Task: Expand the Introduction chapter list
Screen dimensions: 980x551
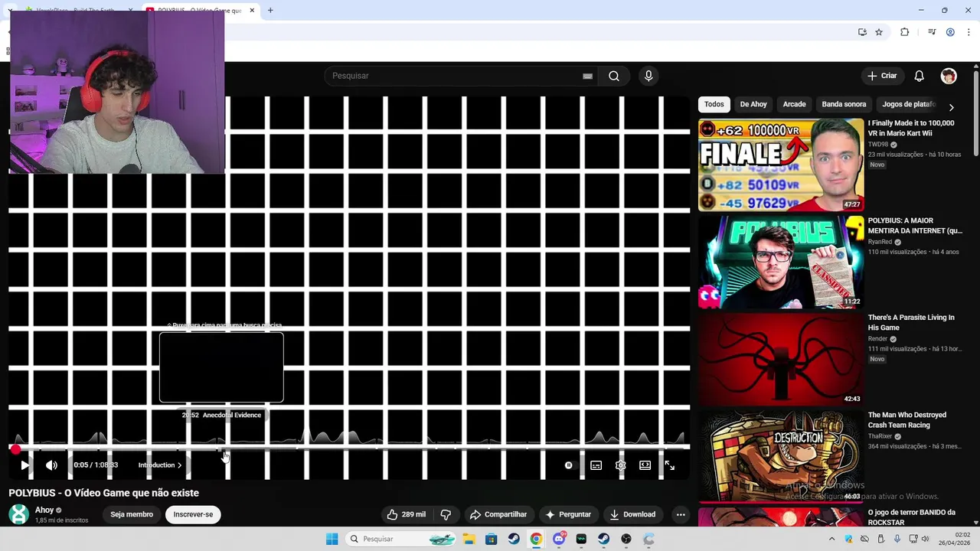Action: pos(159,465)
